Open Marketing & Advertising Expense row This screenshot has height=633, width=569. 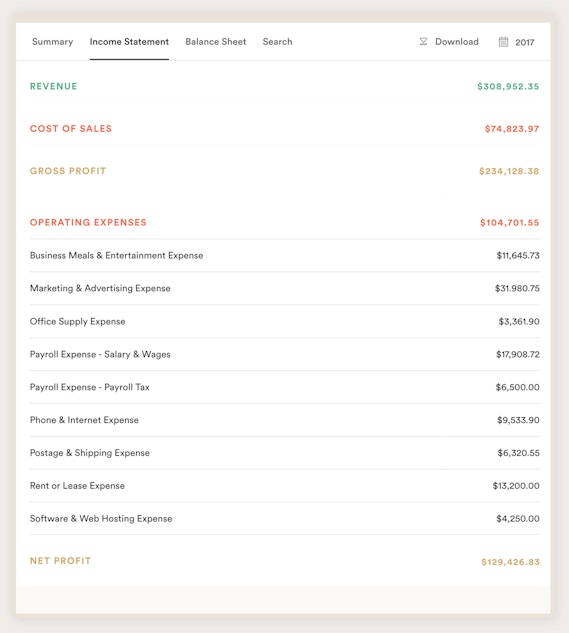tap(284, 288)
